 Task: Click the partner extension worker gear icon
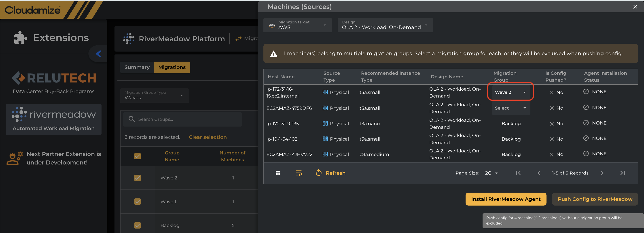[15, 158]
